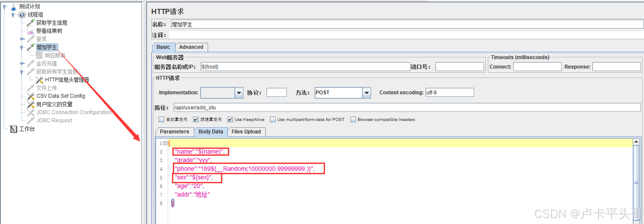Enable Browser-compatible headers checkbox
This screenshot has width=644, height=224.
pyautogui.click(x=353, y=119)
